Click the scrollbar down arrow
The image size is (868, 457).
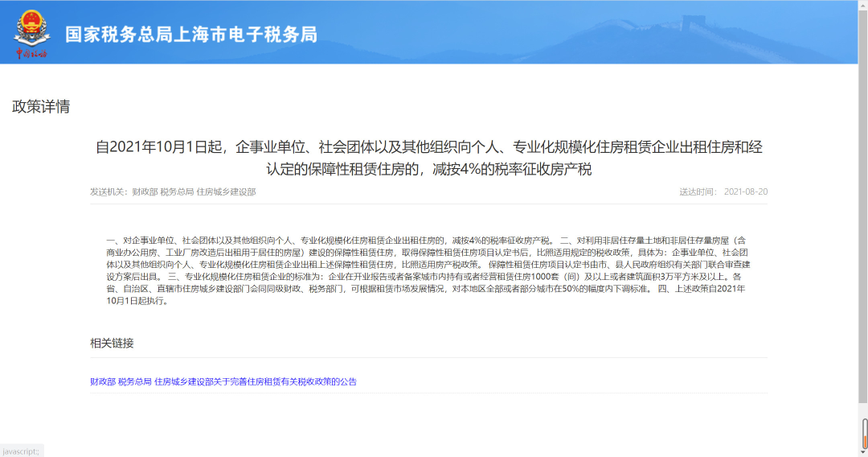(x=863, y=451)
